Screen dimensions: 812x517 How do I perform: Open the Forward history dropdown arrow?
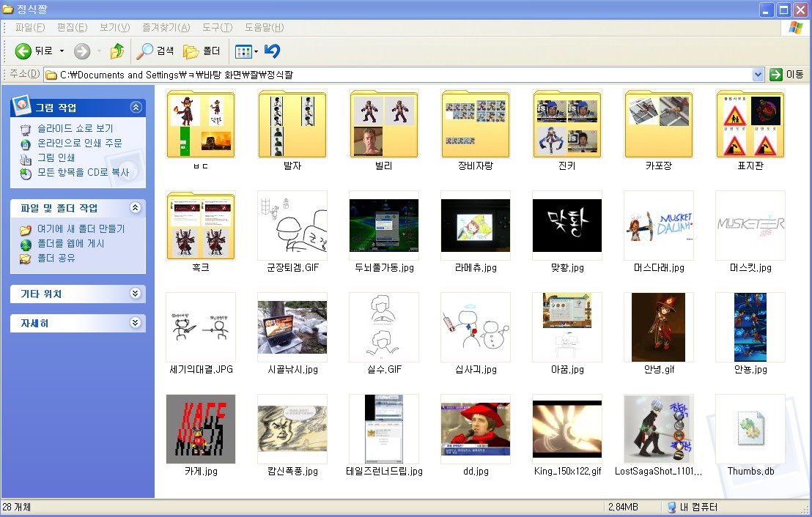click(99, 51)
